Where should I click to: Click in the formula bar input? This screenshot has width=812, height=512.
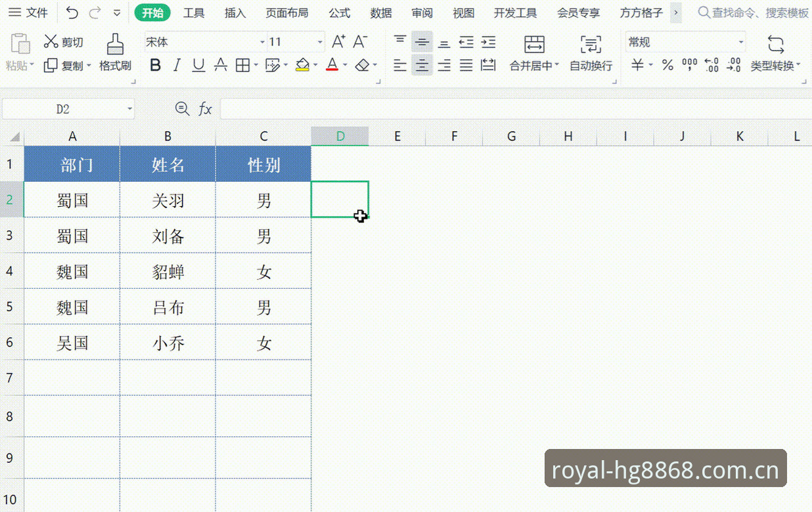coord(516,109)
